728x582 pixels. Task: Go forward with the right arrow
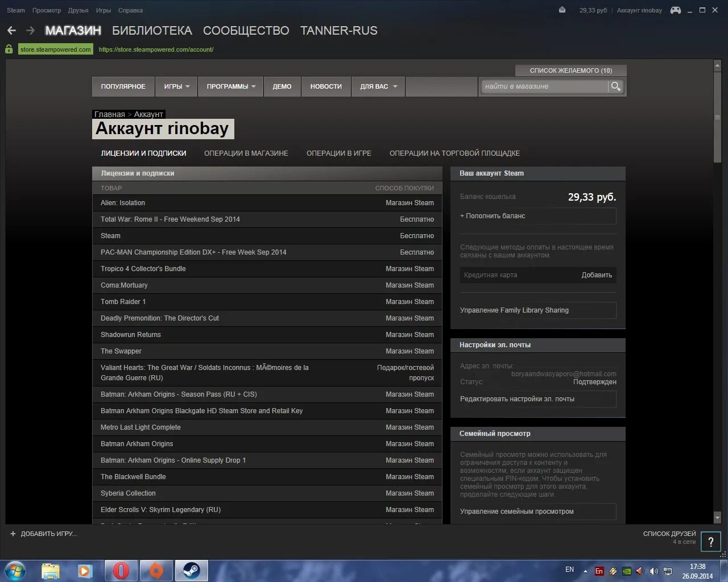coord(31,31)
